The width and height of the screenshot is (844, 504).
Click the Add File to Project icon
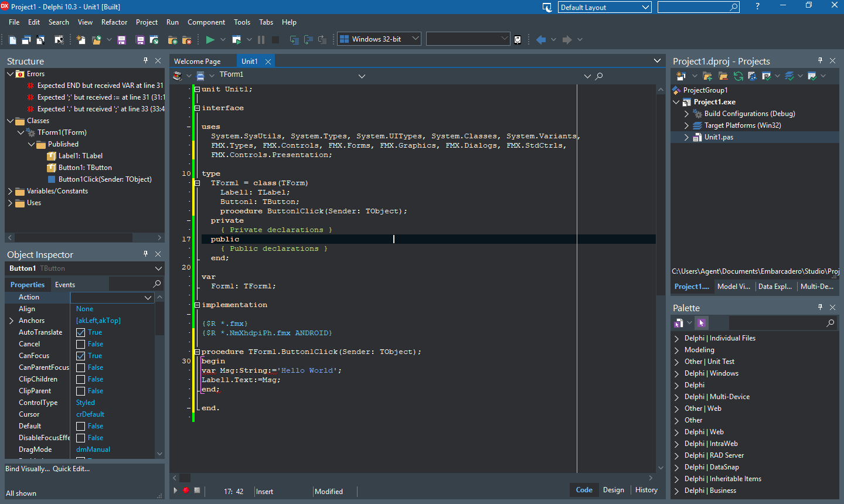(x=172, y=40)
